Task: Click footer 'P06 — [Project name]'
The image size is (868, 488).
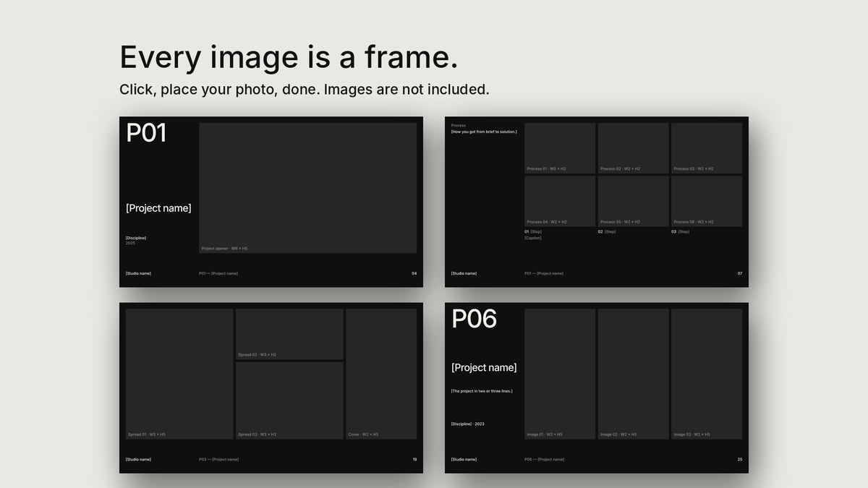Action: (544, 459)
